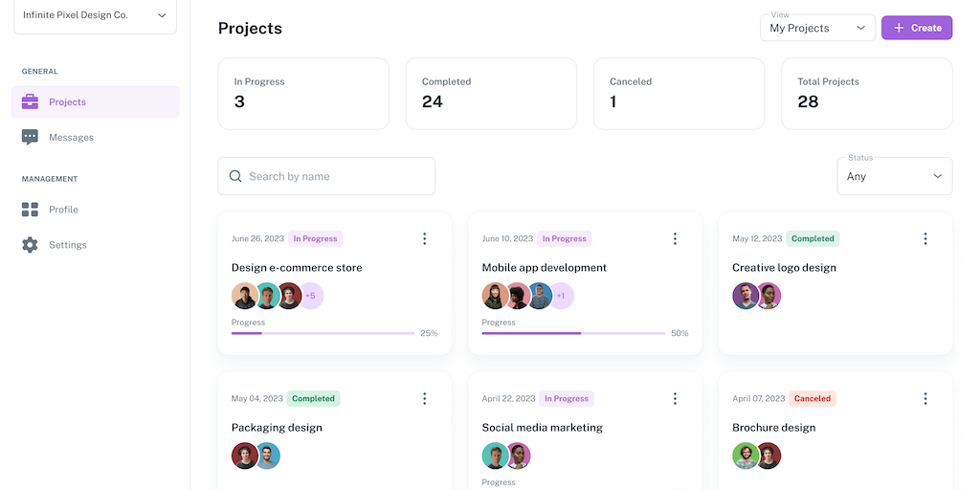Image resolution: width=980 pixels, height=490 pixels.
Task: Click the +5 members avatar on e-commerce card
Action: (x=311, y=297)
